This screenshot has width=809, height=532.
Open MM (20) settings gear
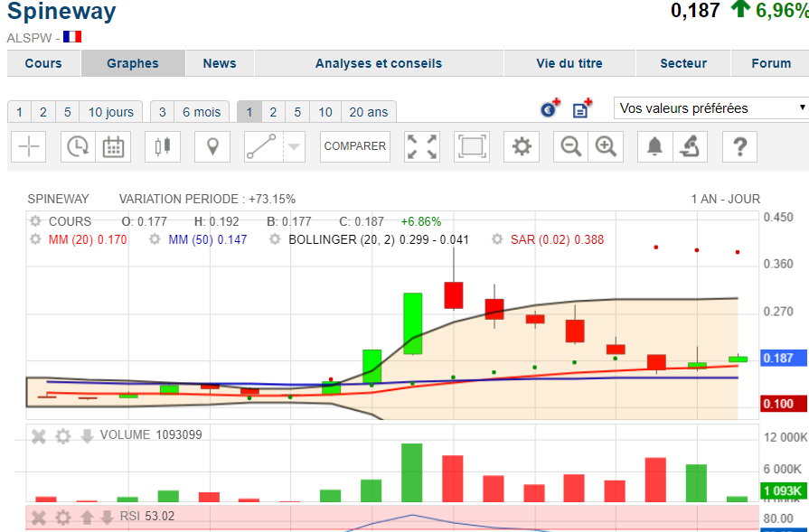pyautogui.click(x=35, y=239)
